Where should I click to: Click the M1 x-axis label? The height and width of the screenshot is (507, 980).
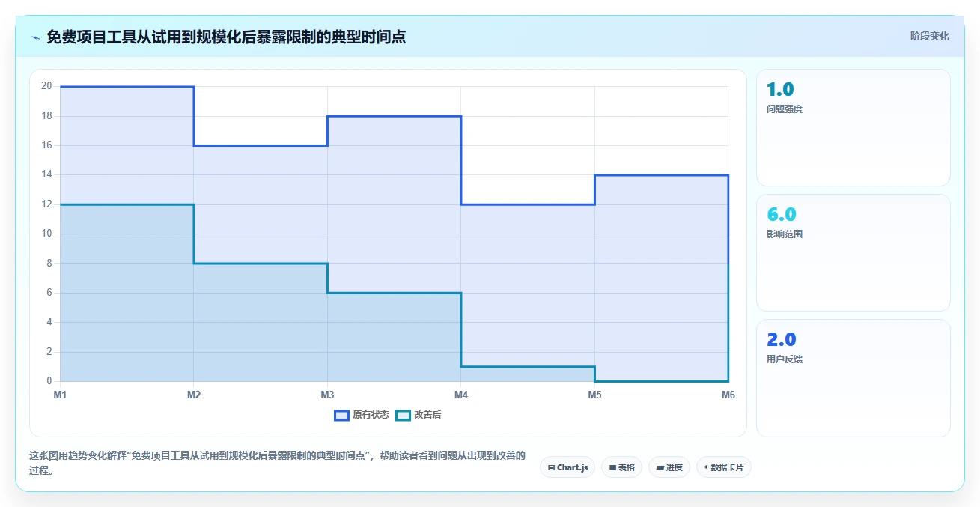click(60, 395)
